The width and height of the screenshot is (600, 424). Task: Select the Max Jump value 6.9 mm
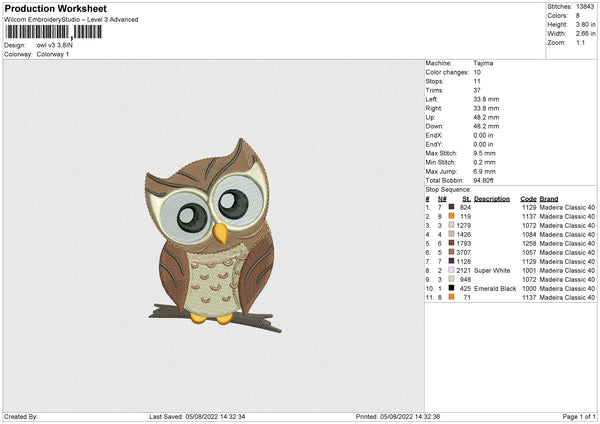484,171
